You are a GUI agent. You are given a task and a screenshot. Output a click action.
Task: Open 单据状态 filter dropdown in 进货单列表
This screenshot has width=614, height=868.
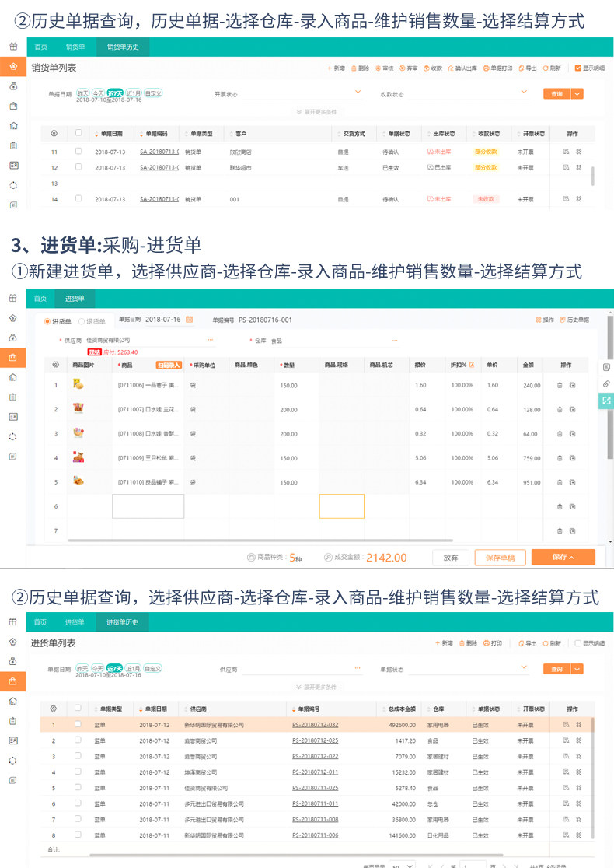tap(523, 667)
